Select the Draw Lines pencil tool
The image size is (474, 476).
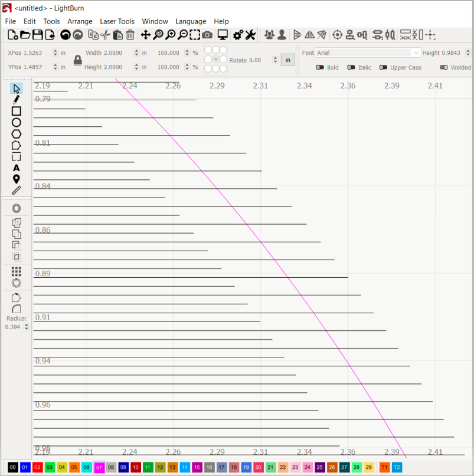click(17, 100)
